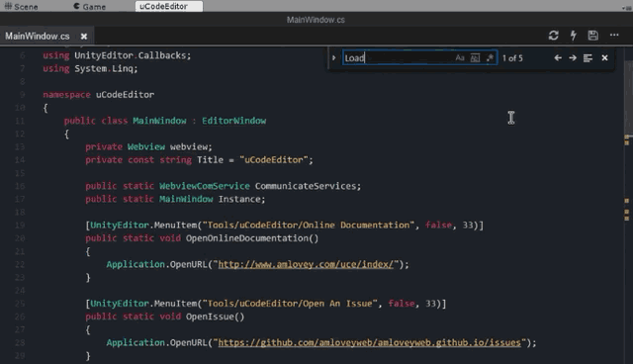Viewport: 633px width, 364px height.
Task: Go to previous match arrow
Action: 558,58
